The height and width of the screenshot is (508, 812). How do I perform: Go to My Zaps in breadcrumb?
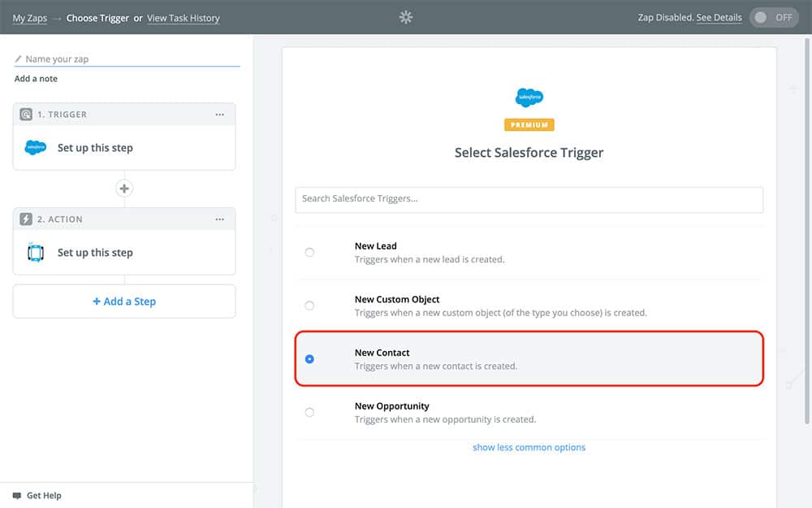[x=29, y=18]
